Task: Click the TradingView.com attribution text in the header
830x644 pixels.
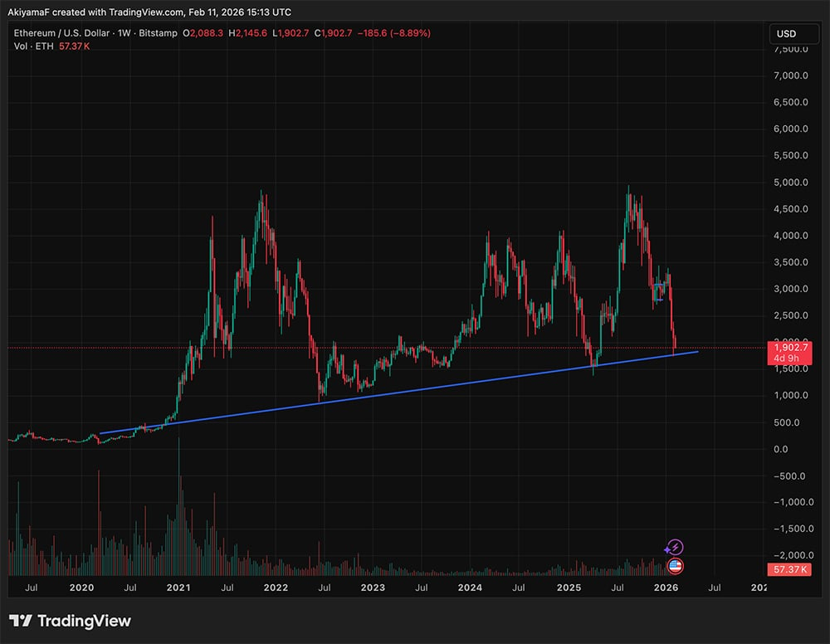Action: tap(148, 12)
